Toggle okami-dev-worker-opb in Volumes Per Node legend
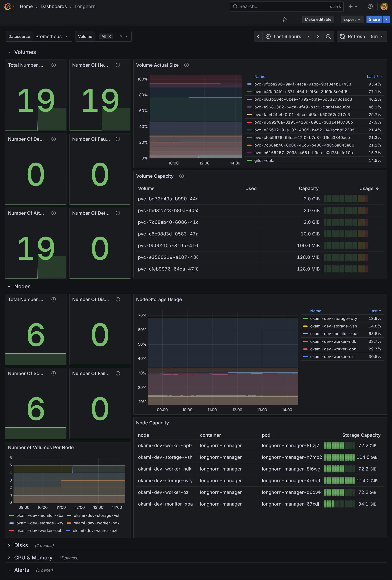The image size is (392, 580). click(39, 531)
